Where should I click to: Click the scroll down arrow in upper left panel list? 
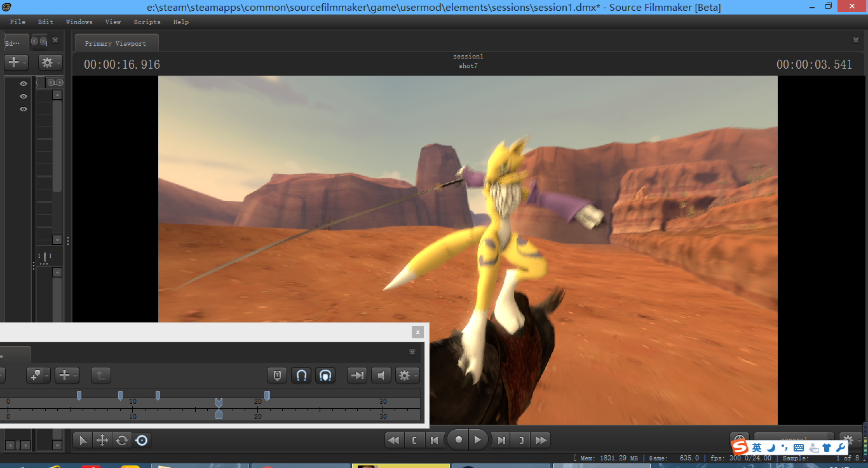(57, 240)
